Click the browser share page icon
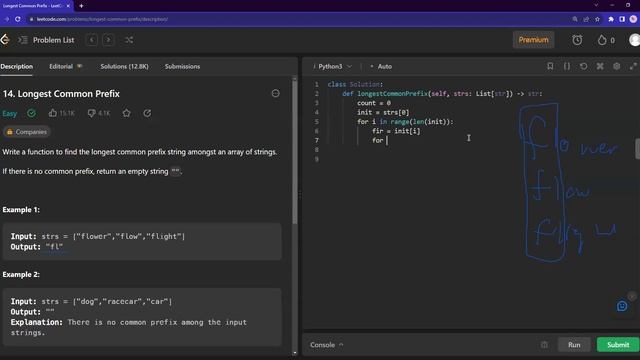The height and width of the screenshot is (360, 640). pyautogui.click(x=586, y=19)
